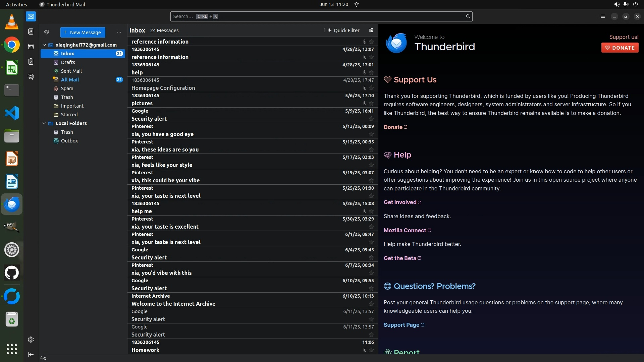Image resolution: width=644 pixels, height=362 pixels.
Task: Open Thunderbird settings gear icon
Action: pyautogui.click(x=31, y=340)
